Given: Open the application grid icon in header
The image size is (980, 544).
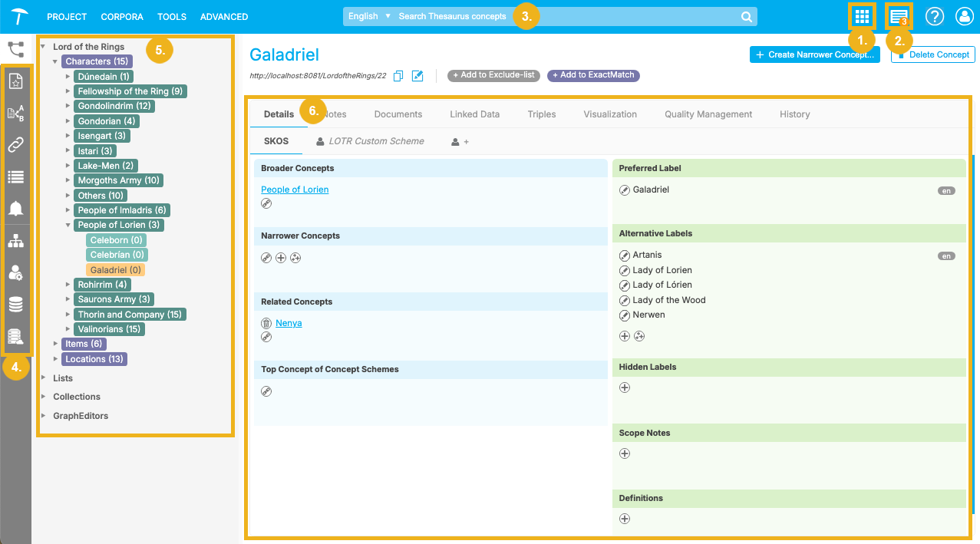Looking at the screenshot, I should coord(861,15).
